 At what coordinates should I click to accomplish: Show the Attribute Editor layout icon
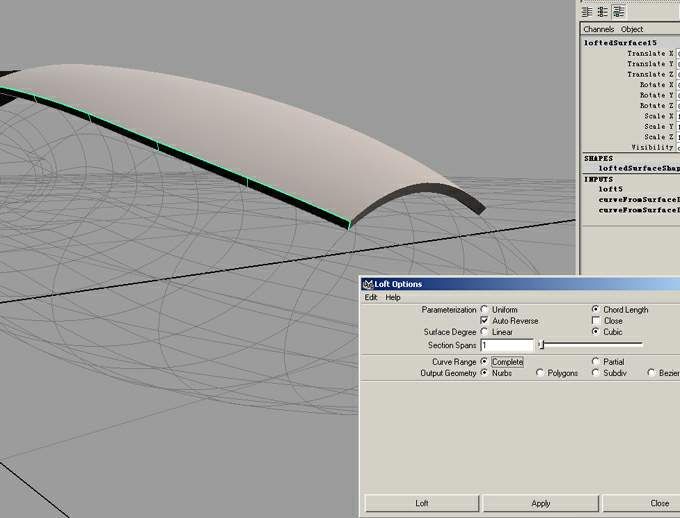point(587,12)
